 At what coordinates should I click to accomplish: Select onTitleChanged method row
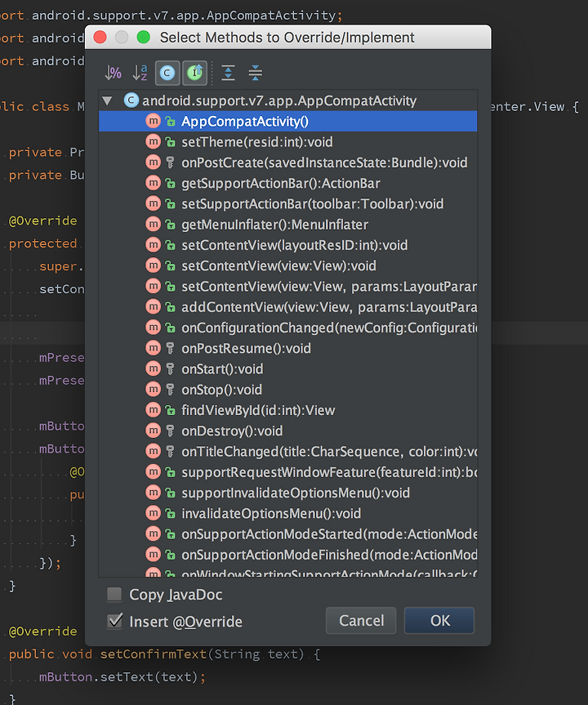(x=287, y=452)
